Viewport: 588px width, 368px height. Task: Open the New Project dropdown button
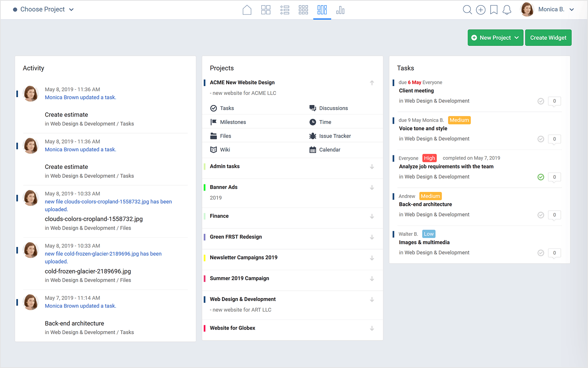(495, 38)
